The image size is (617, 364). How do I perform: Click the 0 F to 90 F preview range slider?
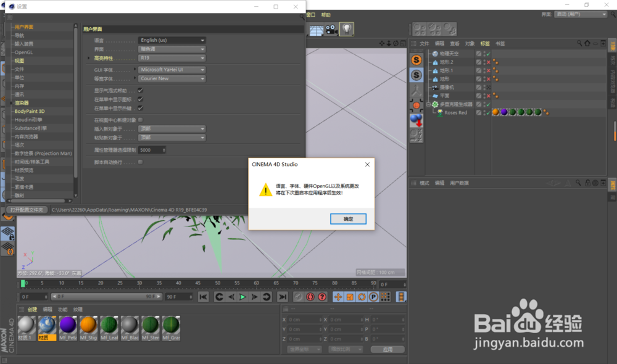pyautogui.click(x=107, y=297)
